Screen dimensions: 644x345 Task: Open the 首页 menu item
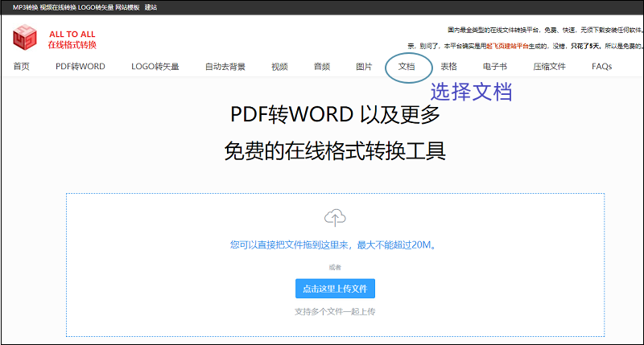tap(22, 67)
